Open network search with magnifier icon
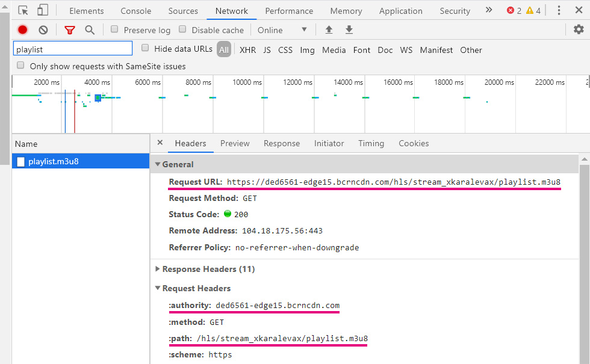 coord(90,30)
